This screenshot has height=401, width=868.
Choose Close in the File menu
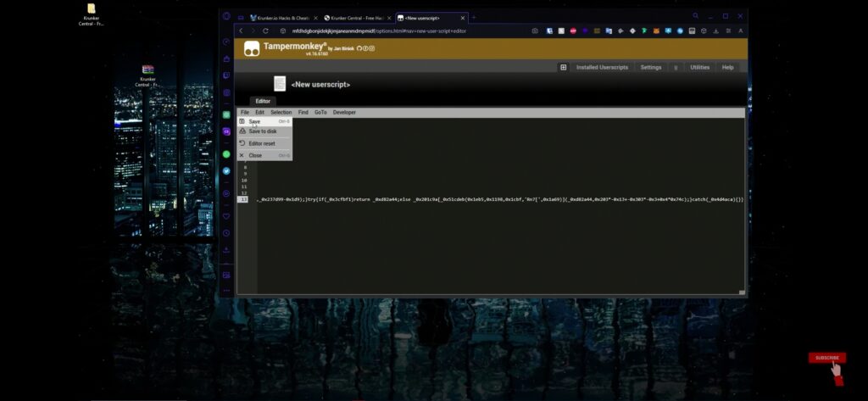tap(264, 156)
